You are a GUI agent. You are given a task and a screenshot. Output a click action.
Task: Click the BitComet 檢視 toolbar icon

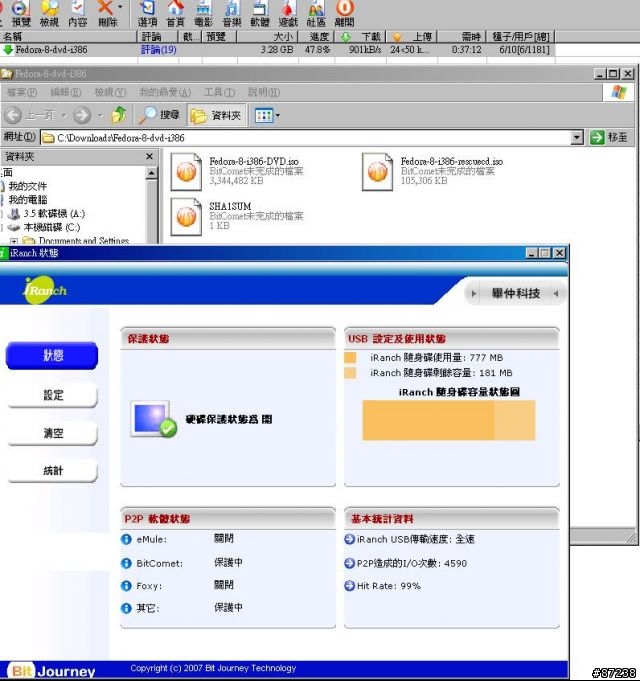click(49, 13)
